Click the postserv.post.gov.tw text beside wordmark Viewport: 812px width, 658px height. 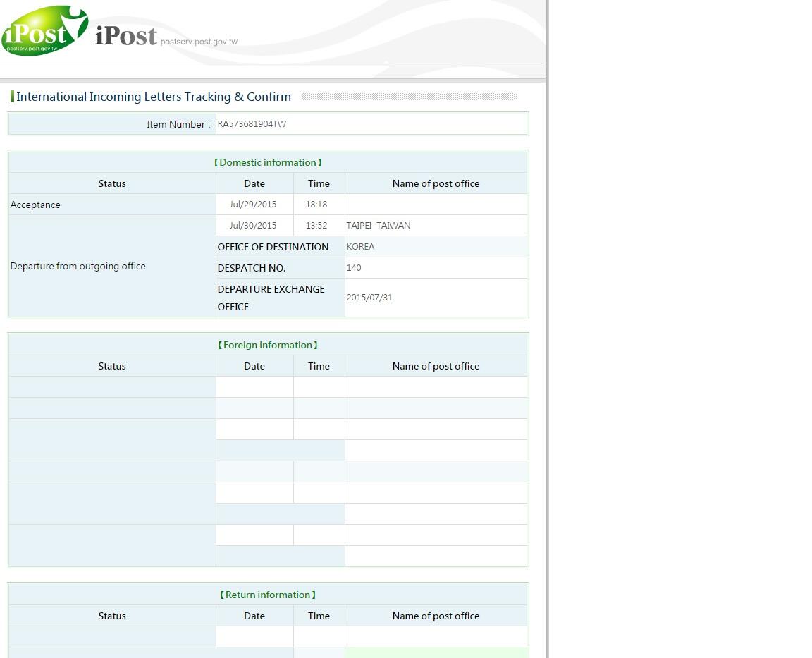click(199, 42)
